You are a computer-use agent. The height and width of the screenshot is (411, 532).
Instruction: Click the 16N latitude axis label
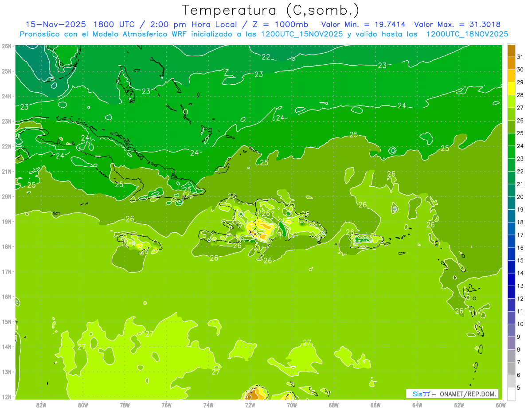[7, 297]
